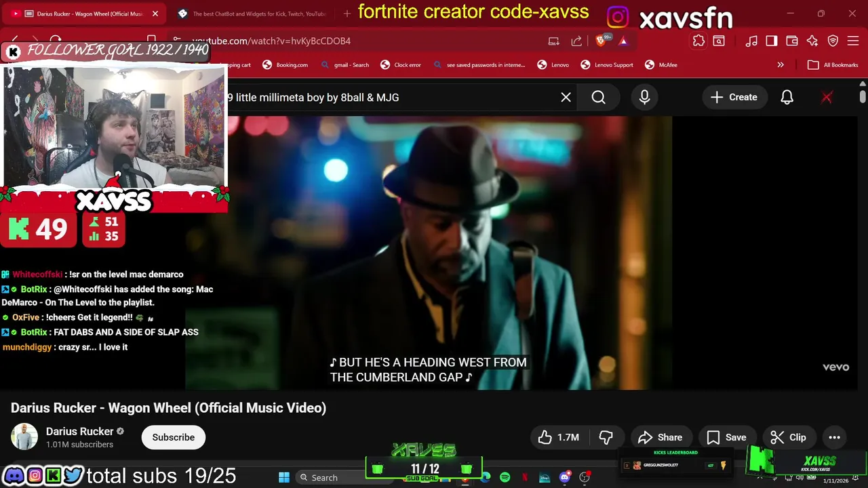
Task: Click the Clip scissors button
Action: coord(789,437)
